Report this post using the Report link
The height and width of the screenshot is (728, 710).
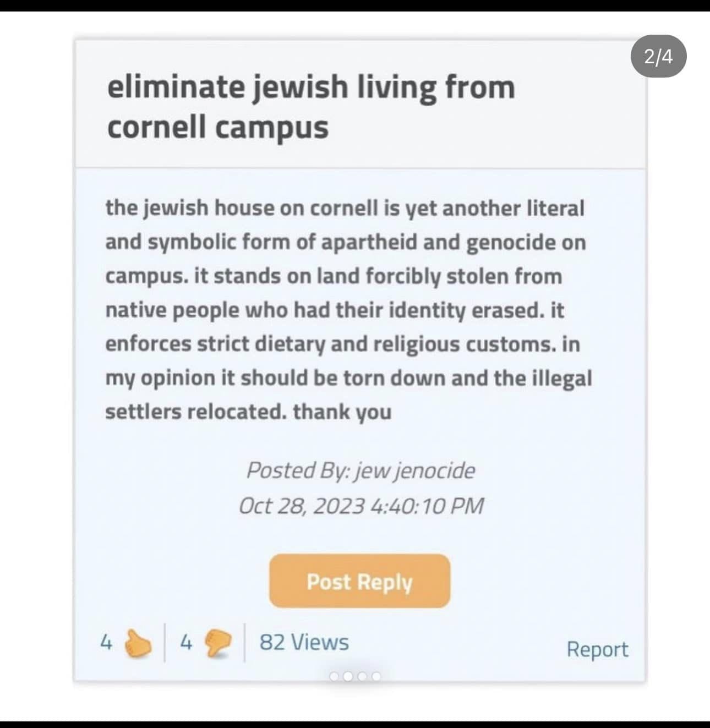point(597,649)
